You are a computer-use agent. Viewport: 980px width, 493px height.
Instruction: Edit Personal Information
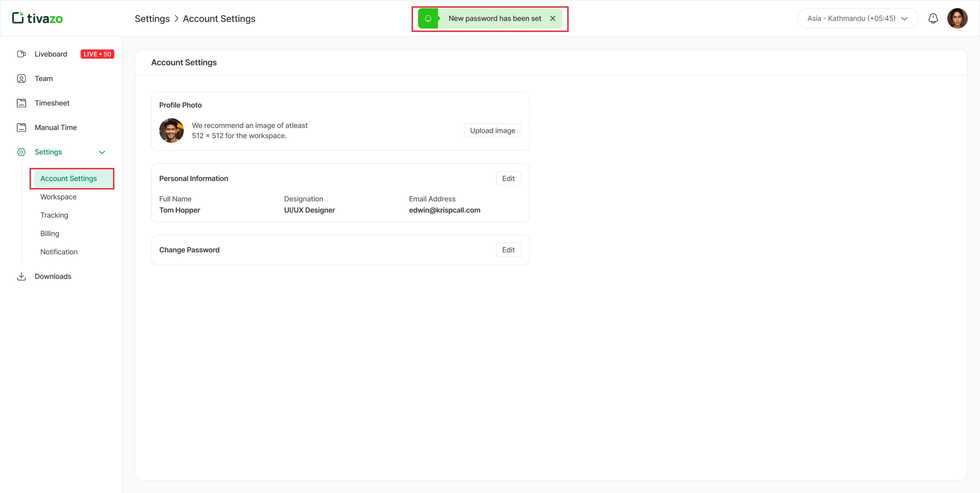click(508, 178)
